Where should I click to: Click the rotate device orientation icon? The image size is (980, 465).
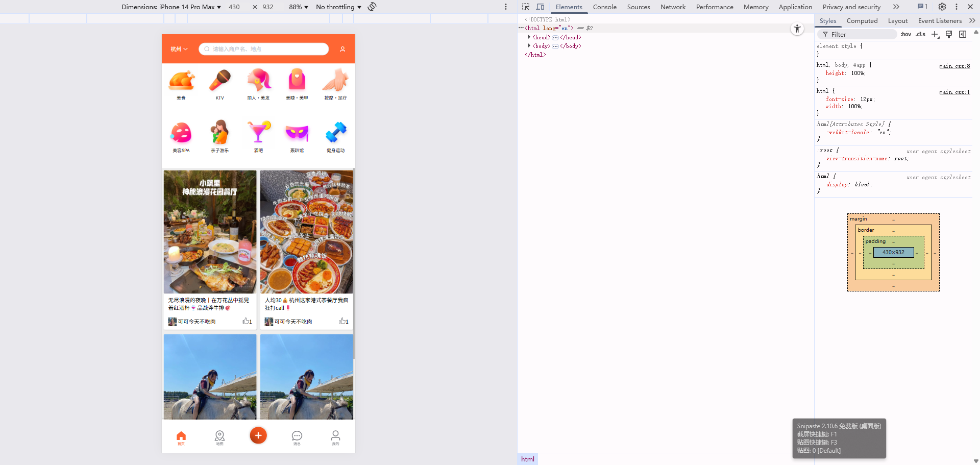point(372,7)
